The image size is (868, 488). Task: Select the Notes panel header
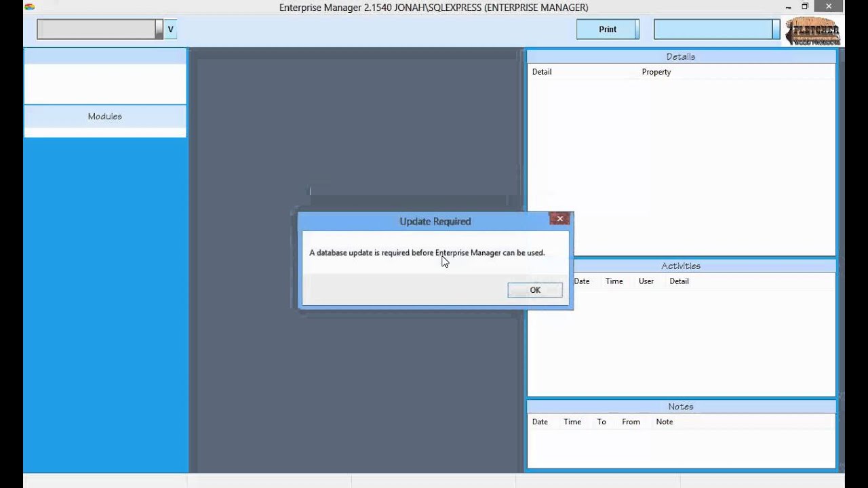[681, 407]
